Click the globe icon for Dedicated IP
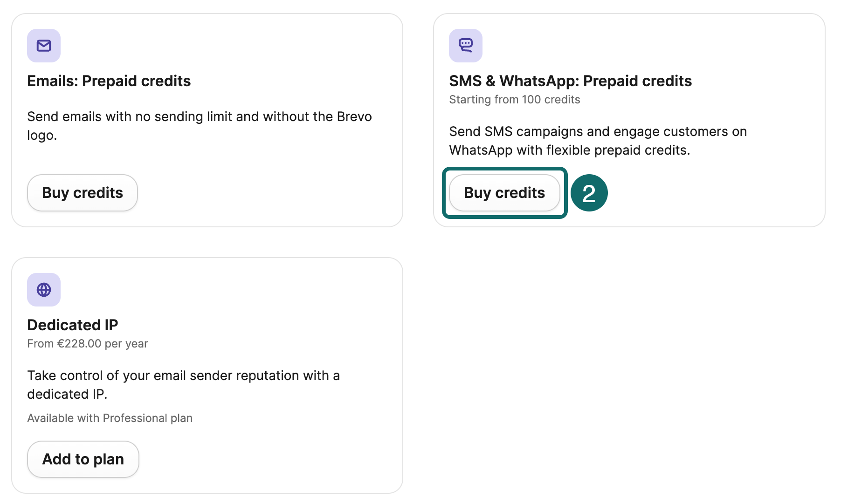 [x=44, y=290]
